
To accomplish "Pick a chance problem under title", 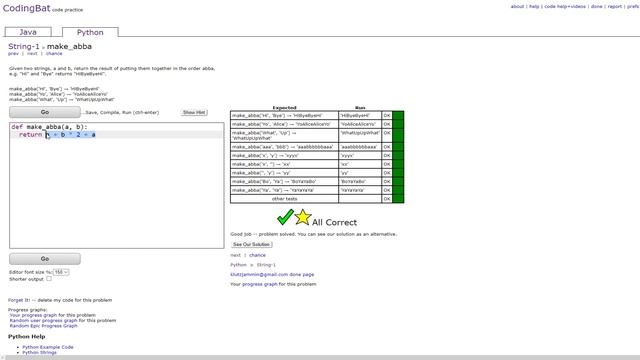I will (x=54, y=53).
